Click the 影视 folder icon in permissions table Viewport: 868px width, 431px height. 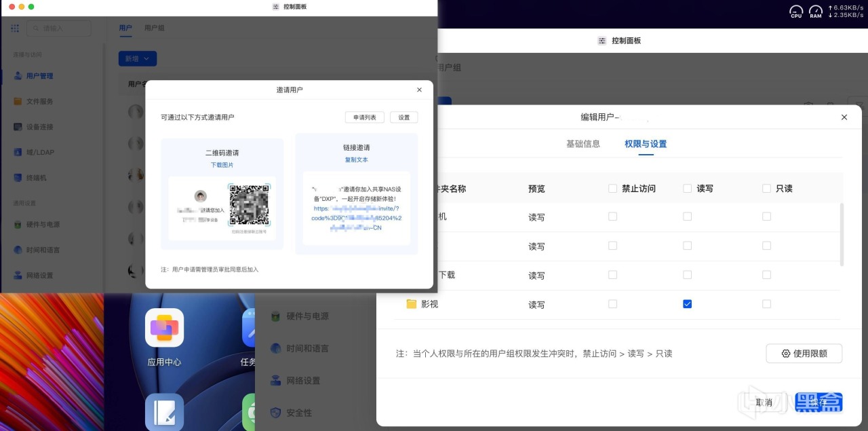411,304
